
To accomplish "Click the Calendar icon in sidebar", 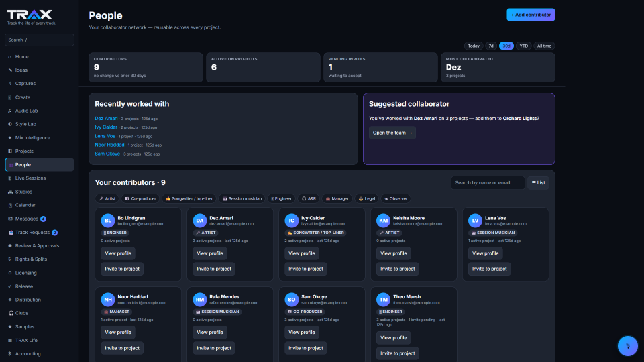I will pos(10,205).
